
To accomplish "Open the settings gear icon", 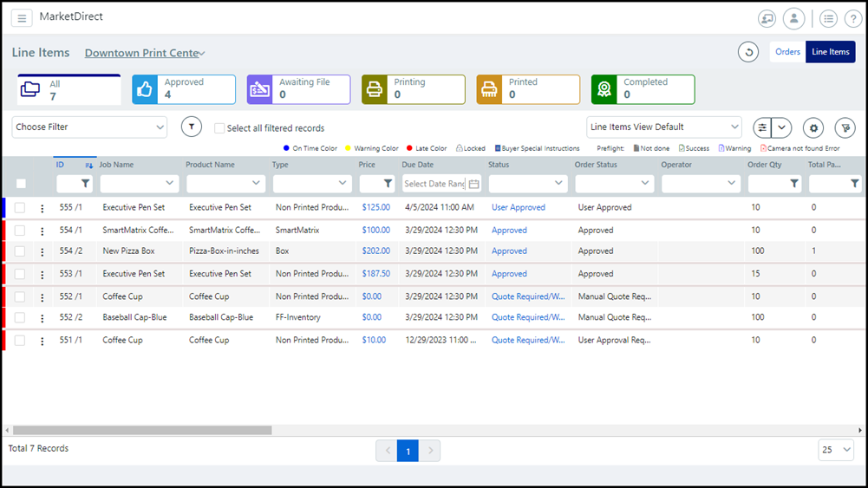I will 813,127.
